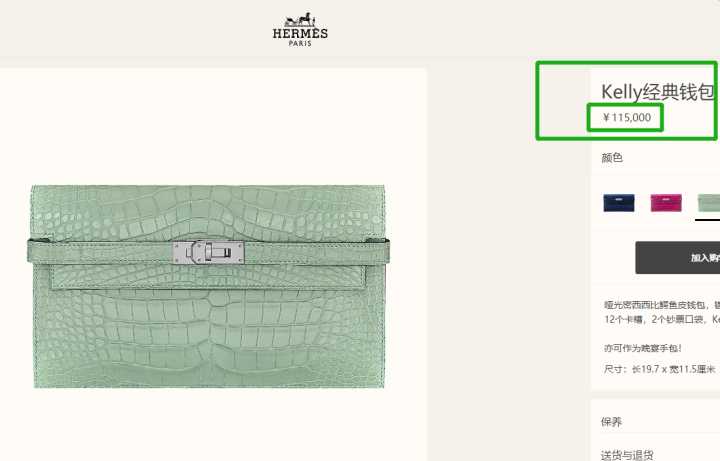This screenshot has height=461, width=720.
Task: Pick the mint green wallet swatch
Action: [709, 203]
